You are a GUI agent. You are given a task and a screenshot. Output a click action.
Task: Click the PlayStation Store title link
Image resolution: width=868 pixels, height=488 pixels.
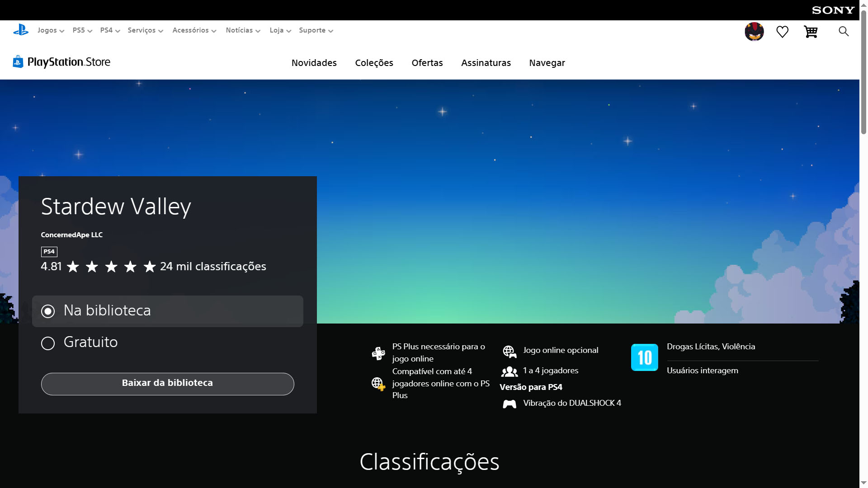pos(69,62)
